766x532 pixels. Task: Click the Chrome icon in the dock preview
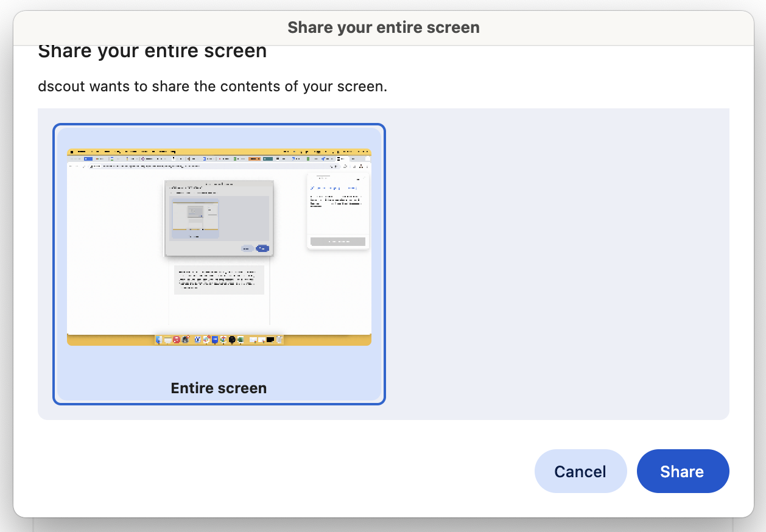pyautogui.click(x=222, y=340)
